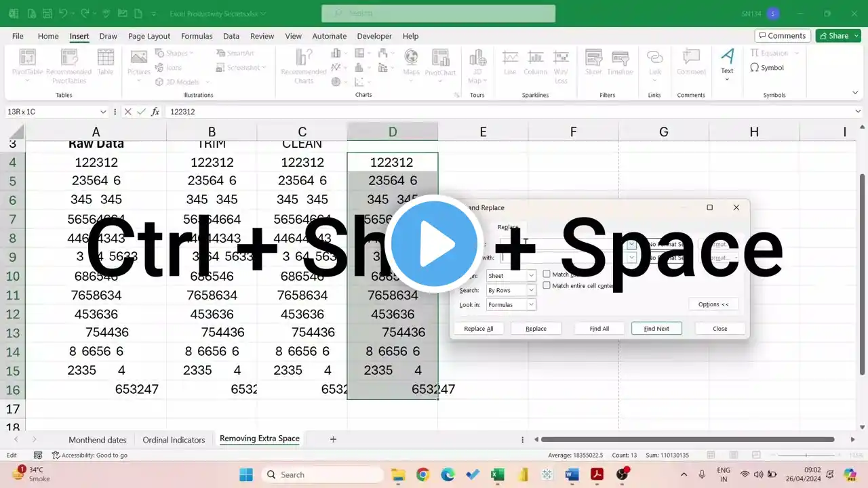Insert a Column sparkline
This screenshot has width=868, height=488.
click(535, 62)
